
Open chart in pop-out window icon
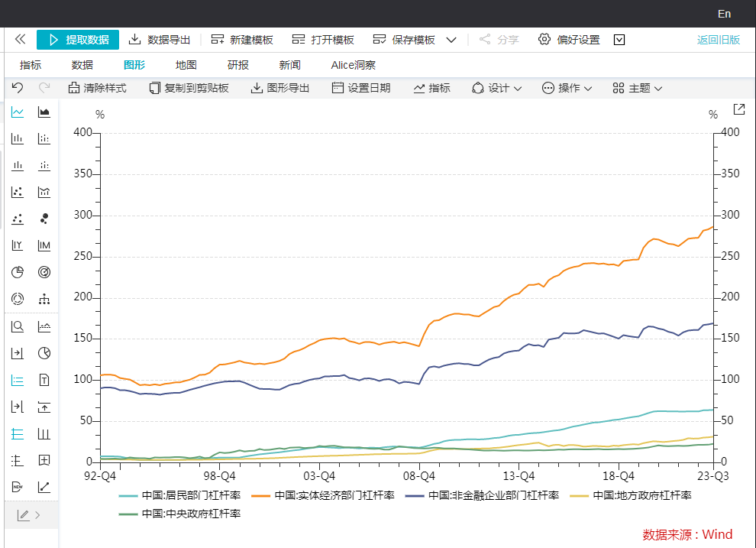738,109
